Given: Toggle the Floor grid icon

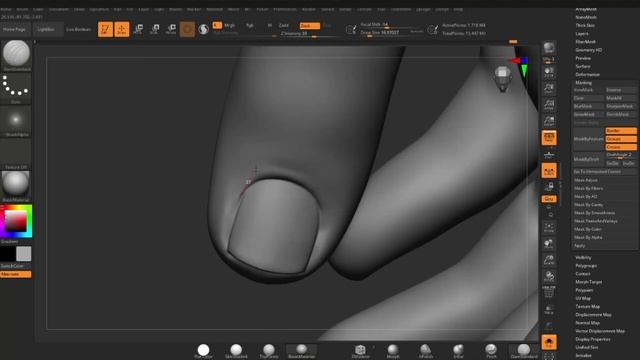Looking at the screenshot, I should click(x=549, y=155).
